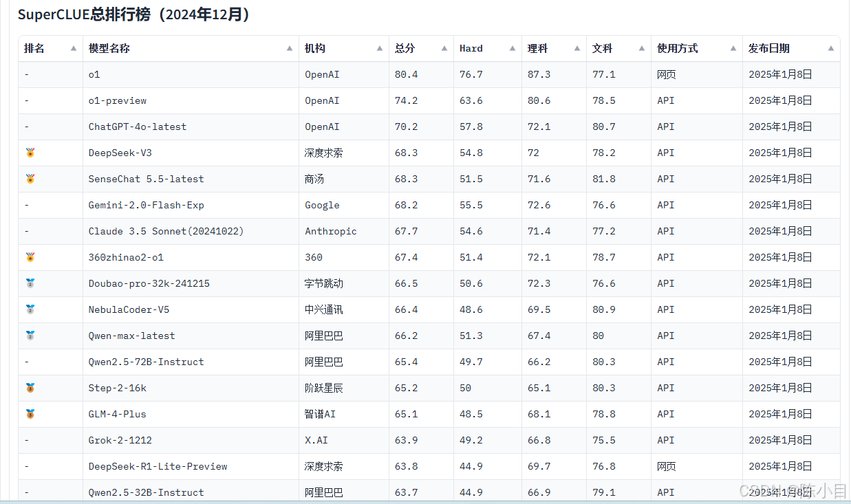Image resolution: width=851 pixels, height=504 pixels.
Task: Sort by 文科 column arrow
Action: pos(642,49)
